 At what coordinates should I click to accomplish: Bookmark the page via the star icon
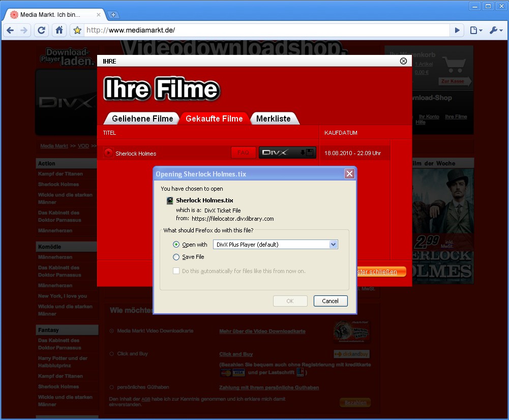[x=77, y=31]
